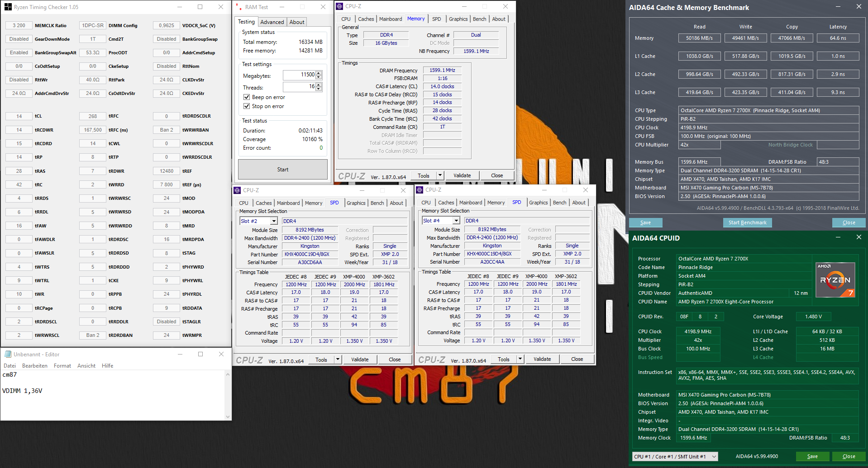Click Close in the AIDA64 CPUID window
The image size is (868, 468).
coord(849,456)
